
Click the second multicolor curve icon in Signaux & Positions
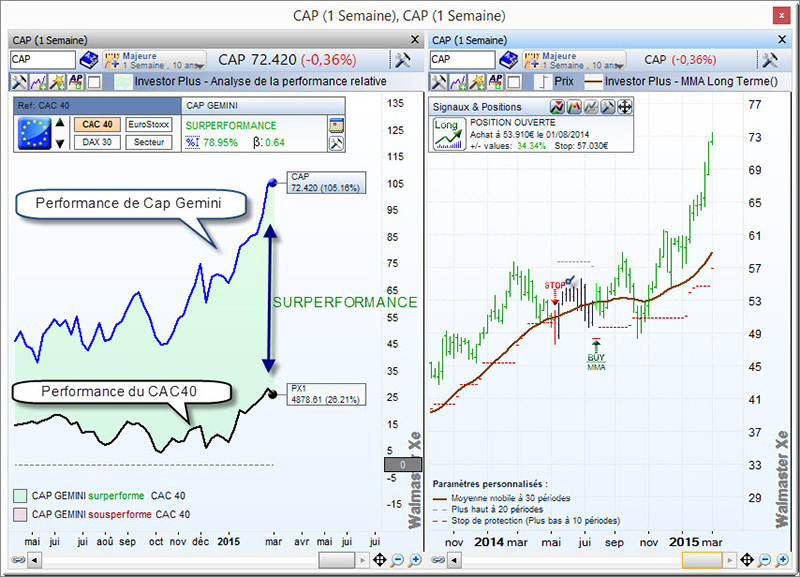(574, 107)
